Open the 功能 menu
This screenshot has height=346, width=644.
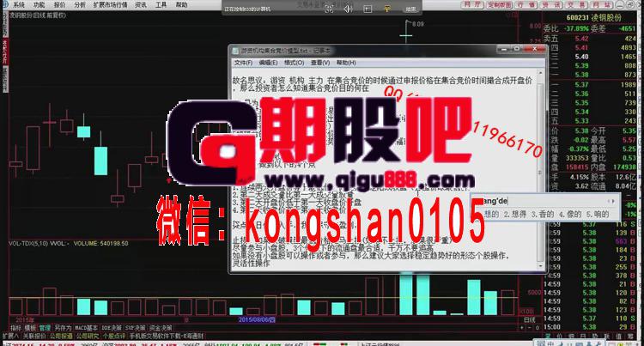tap(39, 5)
